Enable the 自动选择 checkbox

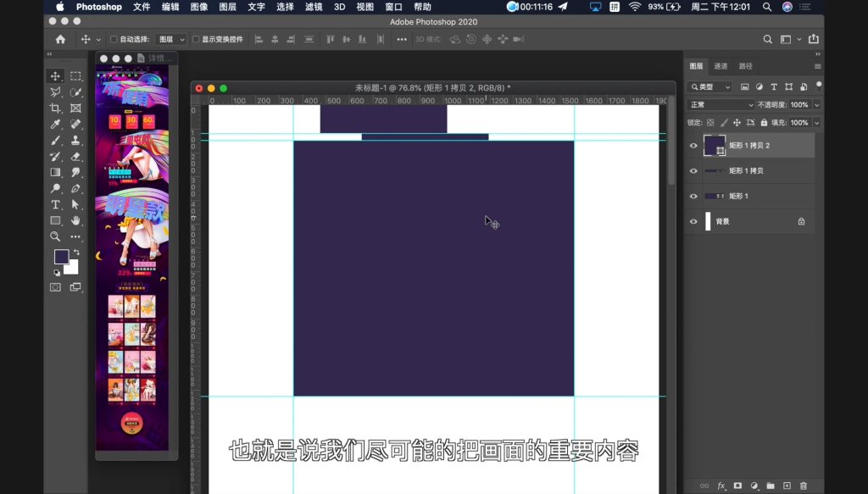coord(114,39)
